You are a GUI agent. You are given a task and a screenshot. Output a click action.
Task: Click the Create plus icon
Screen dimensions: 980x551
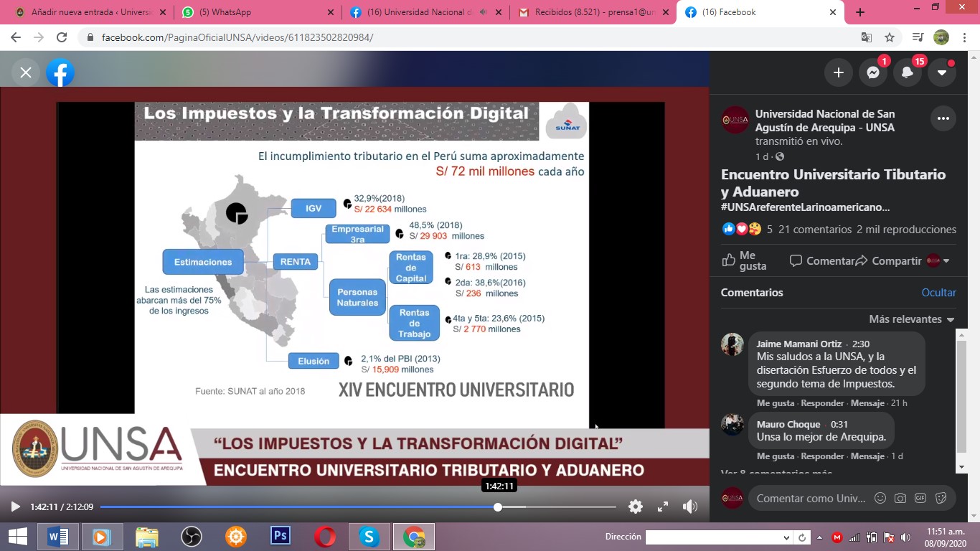tap(838, 72)
